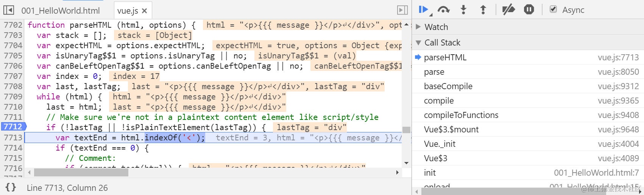Select the compile frame at vue.js:9365
644x195 pixels.
pyautogui.click(x=528, y=101)
